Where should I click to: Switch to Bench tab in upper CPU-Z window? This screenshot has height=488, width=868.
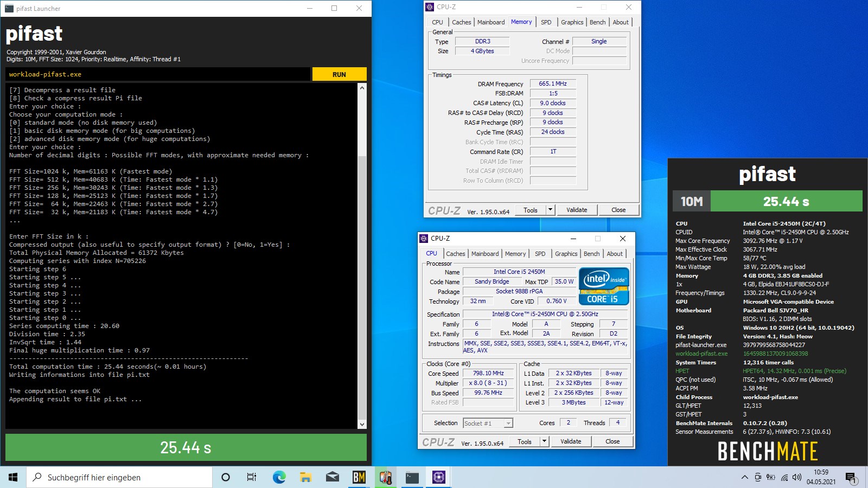click(x=598, y=22)
